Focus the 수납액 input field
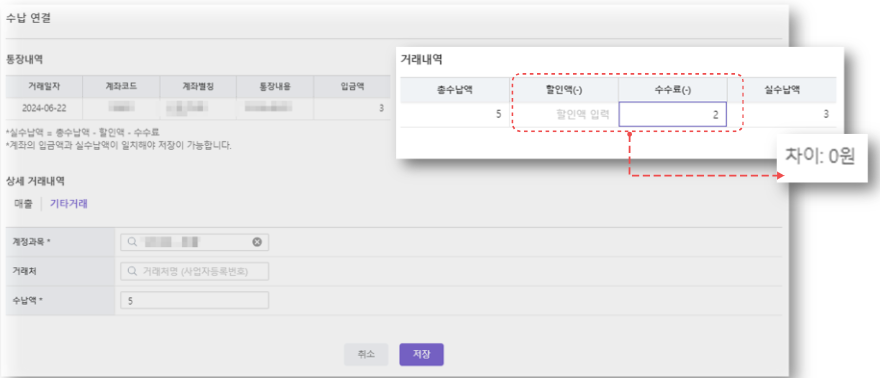Viewport: 880px width, 378px height. (x=195, y=301)
